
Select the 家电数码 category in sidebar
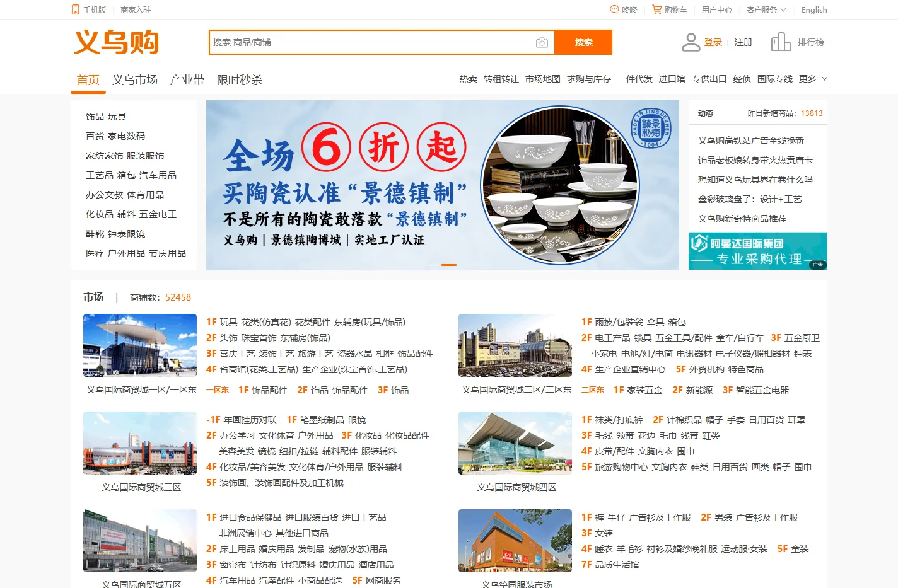(126, 136)
